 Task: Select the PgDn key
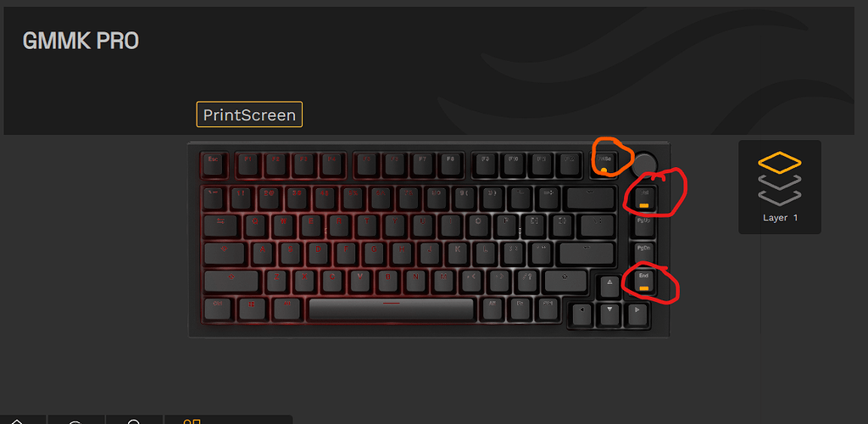click(x=644, y=254)
